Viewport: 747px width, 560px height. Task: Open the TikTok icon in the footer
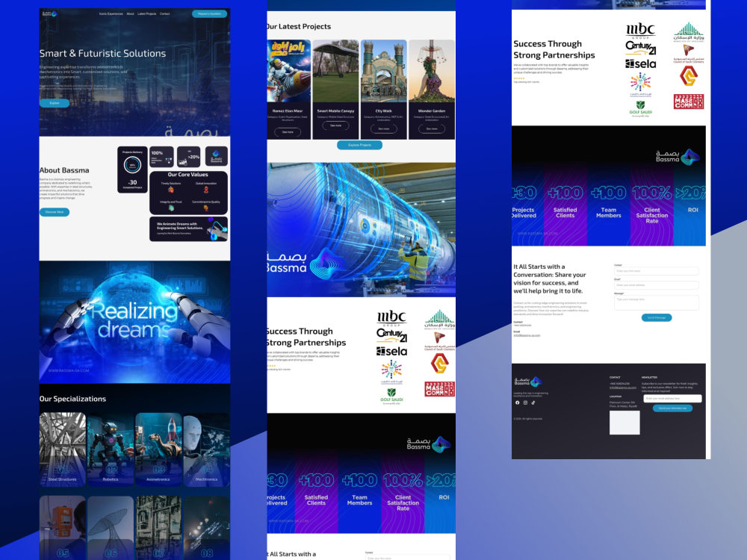[533, 402]
